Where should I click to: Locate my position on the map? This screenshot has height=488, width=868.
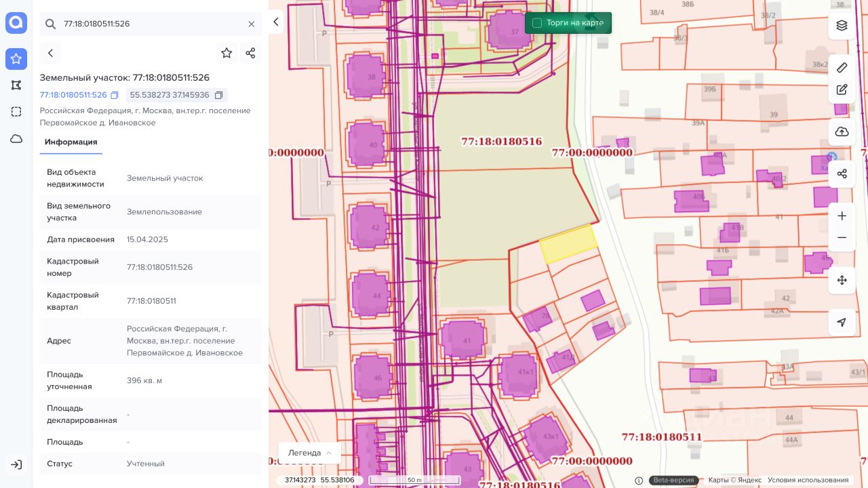842,322
